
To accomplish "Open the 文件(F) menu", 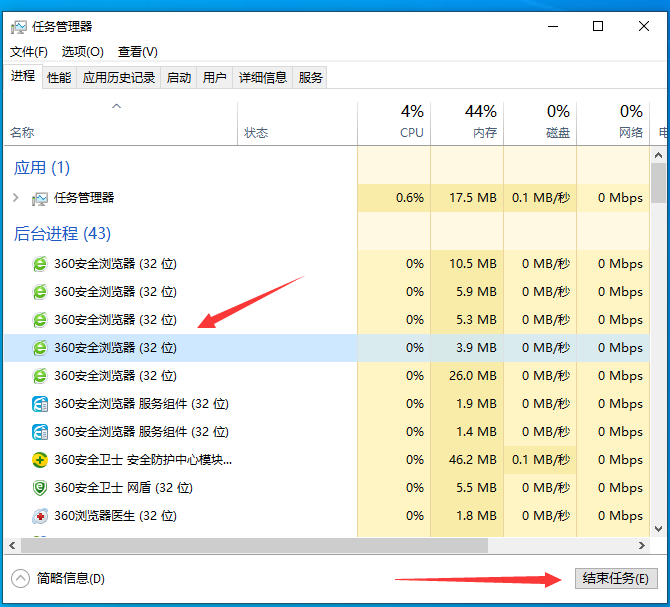I will pos(29,52).
